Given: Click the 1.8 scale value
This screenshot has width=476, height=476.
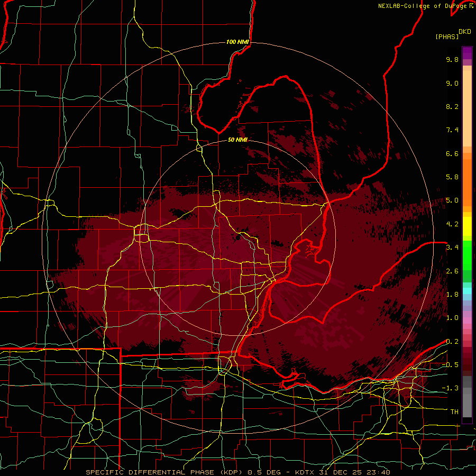Looking at the screenshot, I should (452, 295).
